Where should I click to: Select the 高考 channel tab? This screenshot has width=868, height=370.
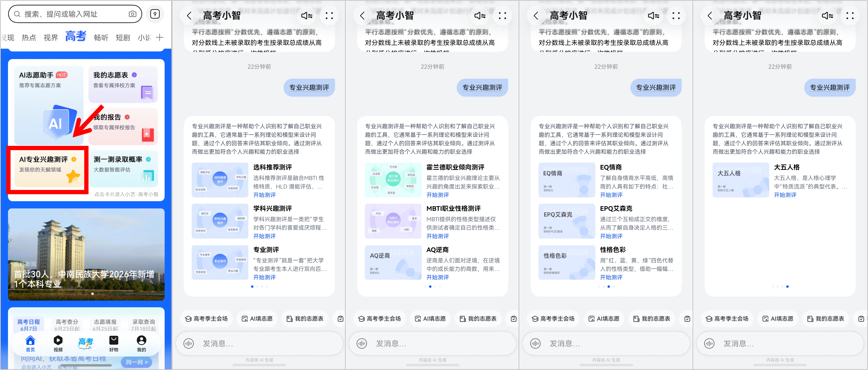click(75, 36)
